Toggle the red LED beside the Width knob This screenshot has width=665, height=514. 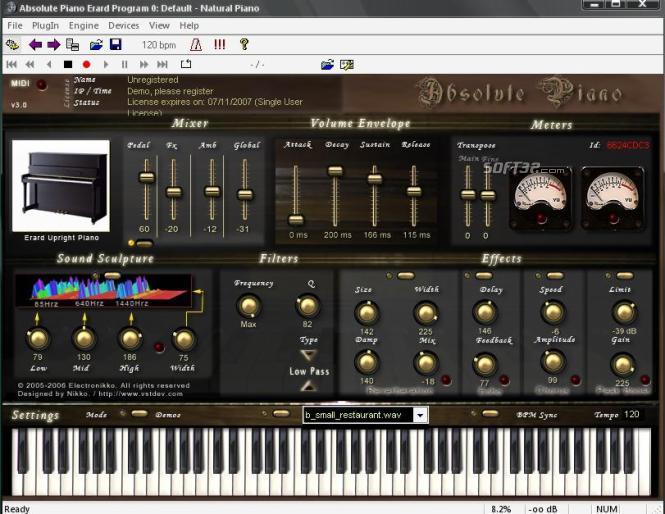tap(159, 347)
